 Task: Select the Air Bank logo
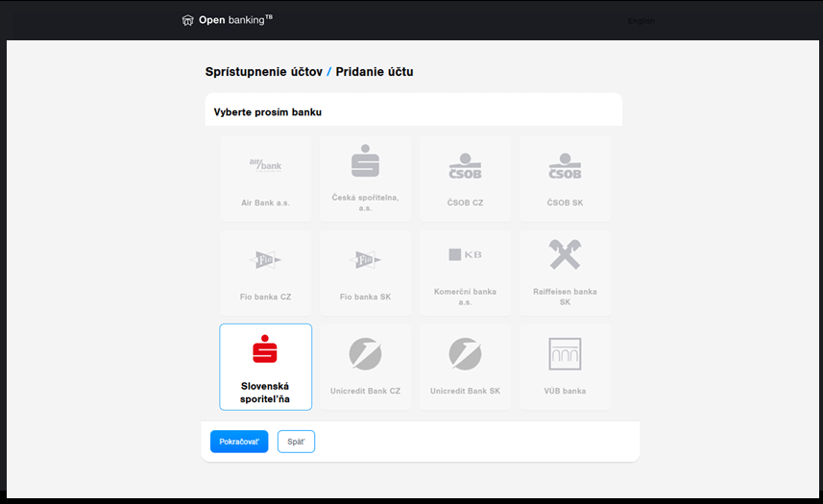pyautogui.click(x=265, y=165)
